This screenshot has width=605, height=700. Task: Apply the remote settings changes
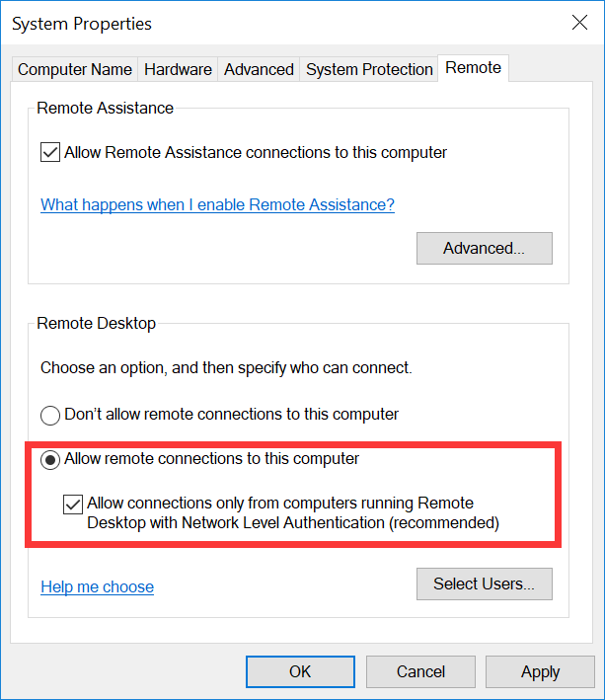click(x=540, y=671)
